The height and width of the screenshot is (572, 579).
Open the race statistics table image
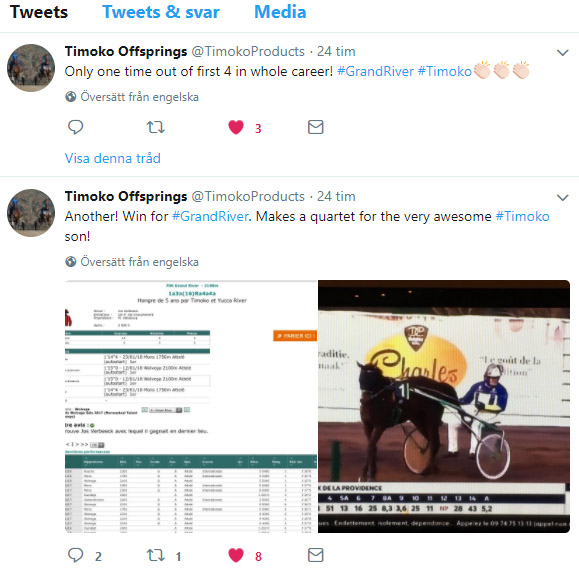pos(191,406)
